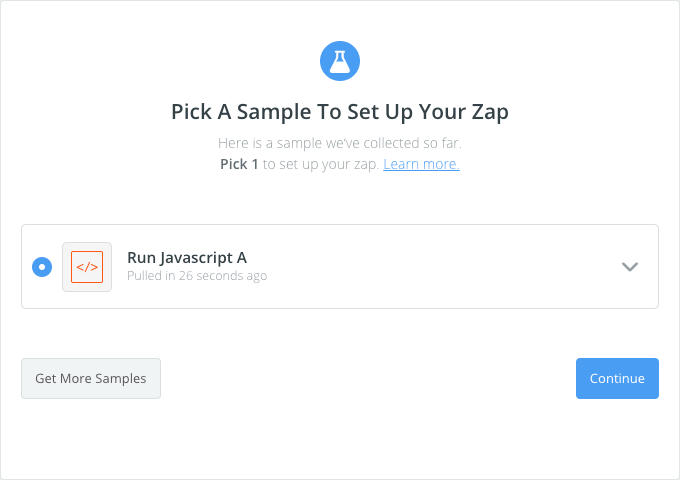680x480 pixels.
Task: Click the bold Pick 1 text
Action: click(x=239, y=164)
